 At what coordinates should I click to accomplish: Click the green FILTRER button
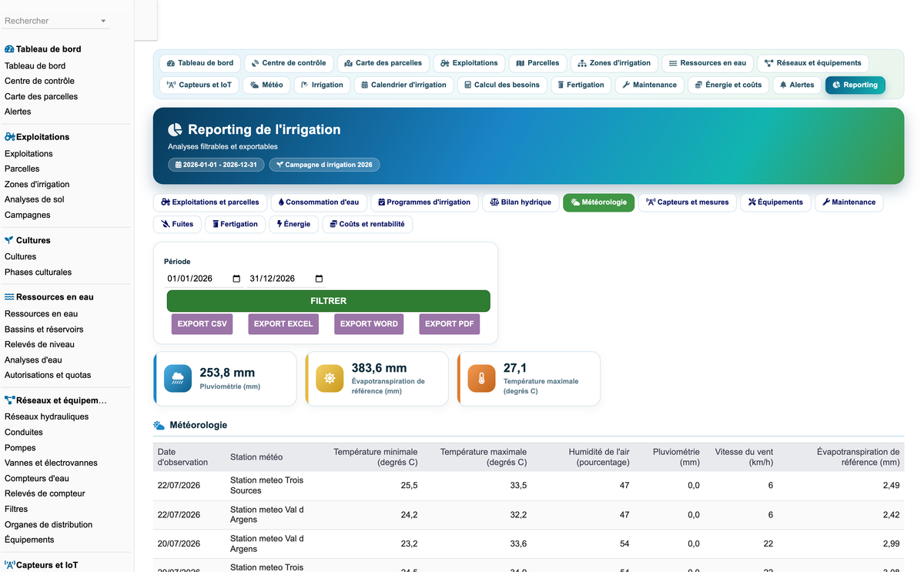(329, 301)
